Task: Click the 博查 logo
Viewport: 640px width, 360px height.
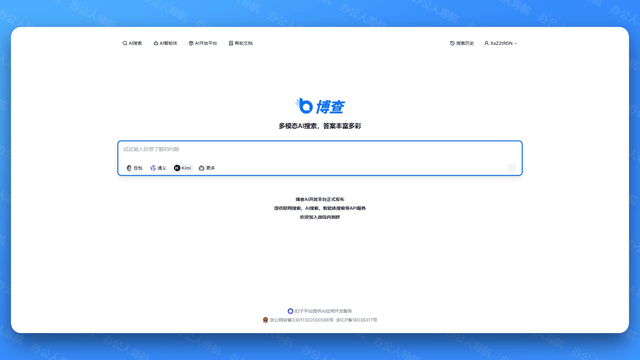Action: pos(320,106)
